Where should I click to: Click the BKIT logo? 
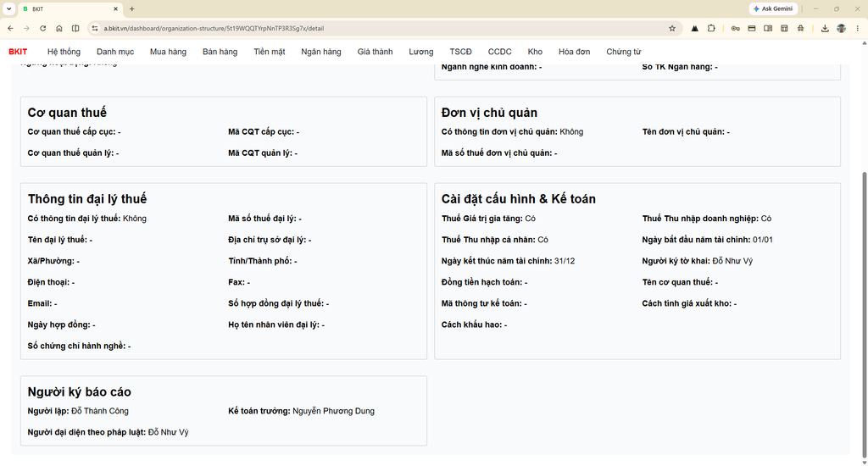[x=18, y=52]
